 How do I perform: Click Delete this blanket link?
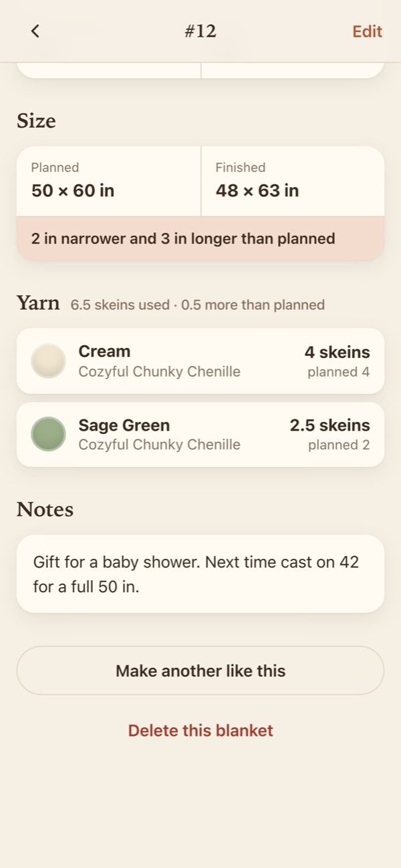(200, 730)
